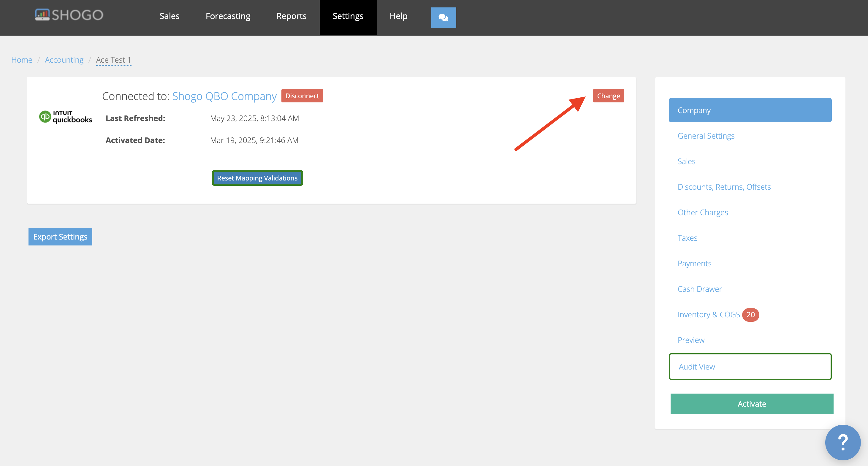
Task: Switch to the Reports tab
Action: coord(291,16)
